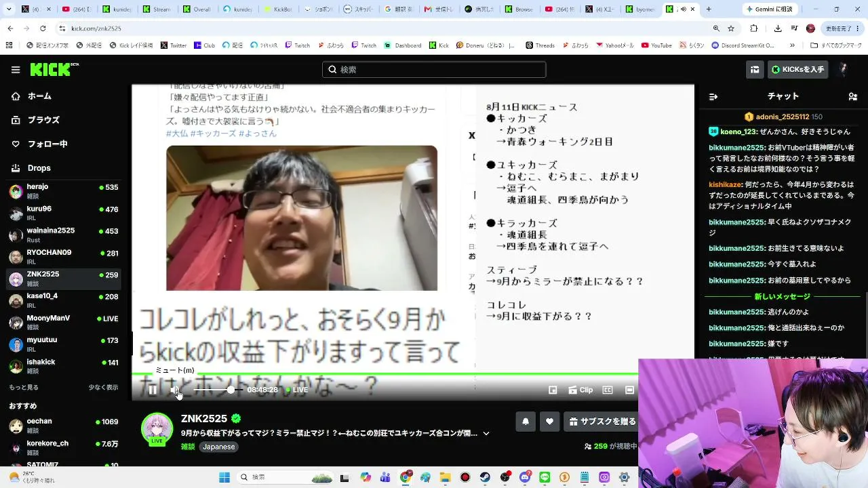Open the 雑談 category link under the title
This screenshot has width=868, height=488.
coord(188,447)
